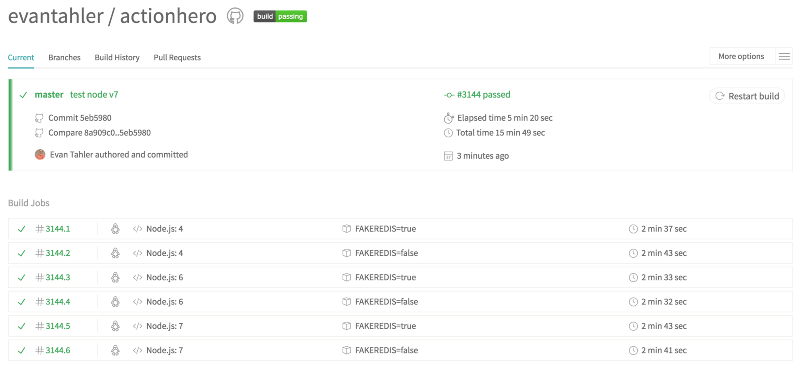Click the passed checkmark for job 3144.4
The width and height of the screenshot is (800, 370).
click(x=21, y=302)
